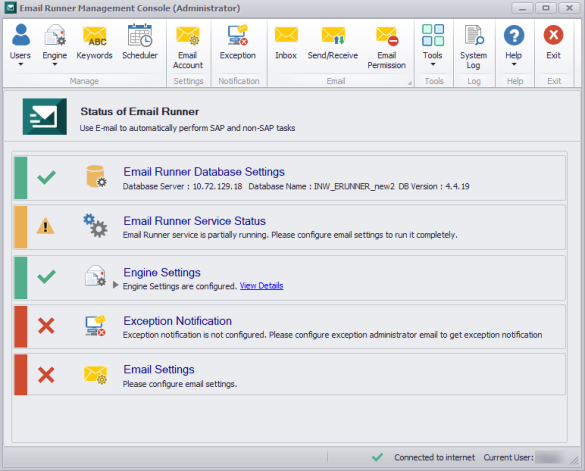Open Email Runner Service Status heading
This screenshot has height=471, width=585.
pyautogui.click(x=194, y=221)
